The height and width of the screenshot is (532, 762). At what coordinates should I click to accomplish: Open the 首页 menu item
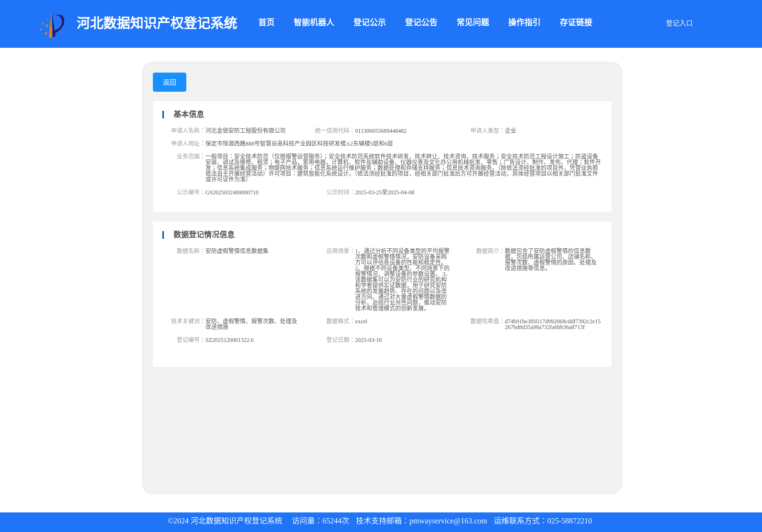[x=266, y=22]
